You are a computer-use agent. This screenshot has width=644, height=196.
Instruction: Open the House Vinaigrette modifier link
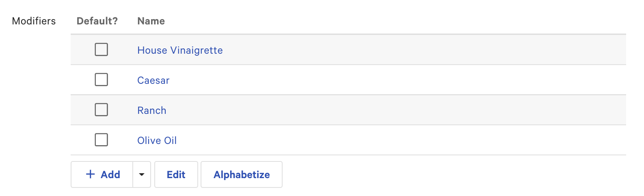coord(180,50)
